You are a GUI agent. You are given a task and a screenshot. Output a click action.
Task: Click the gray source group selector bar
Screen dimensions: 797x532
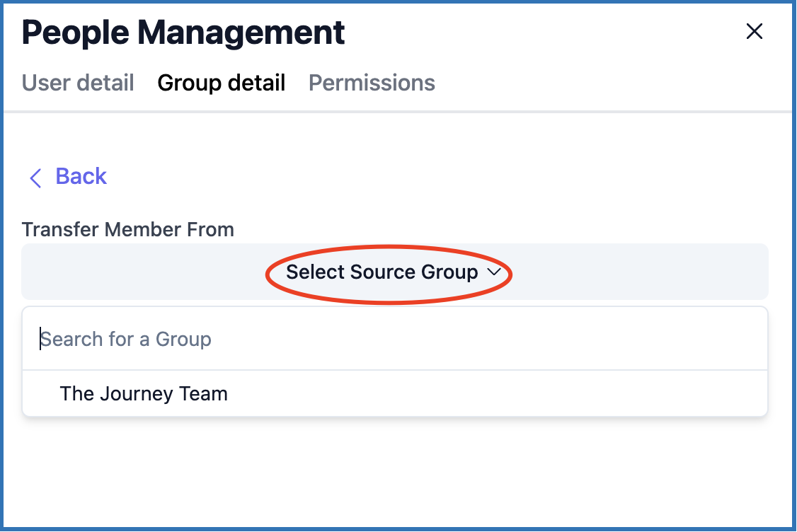142,272
